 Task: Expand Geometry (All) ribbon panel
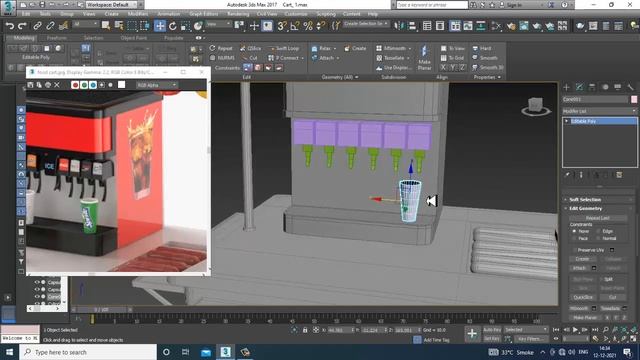click(340, 77)
